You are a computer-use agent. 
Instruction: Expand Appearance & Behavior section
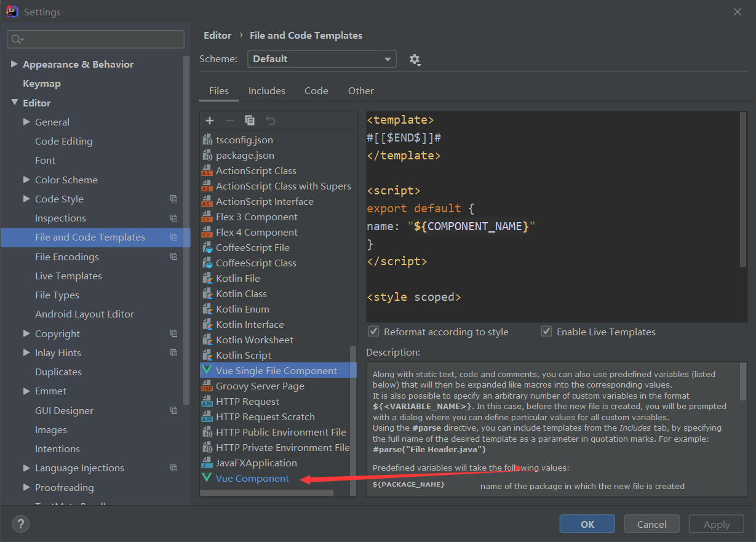pyautogui.click(x=15, y=64)
